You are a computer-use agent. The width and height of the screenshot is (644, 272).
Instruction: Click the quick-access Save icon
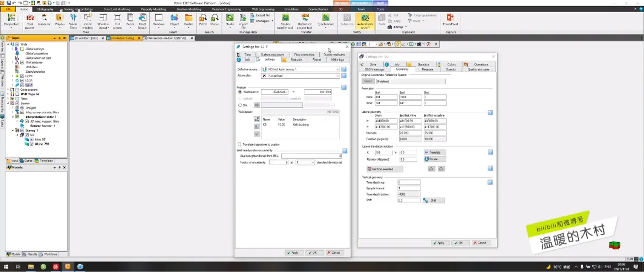tap(8, 3)
